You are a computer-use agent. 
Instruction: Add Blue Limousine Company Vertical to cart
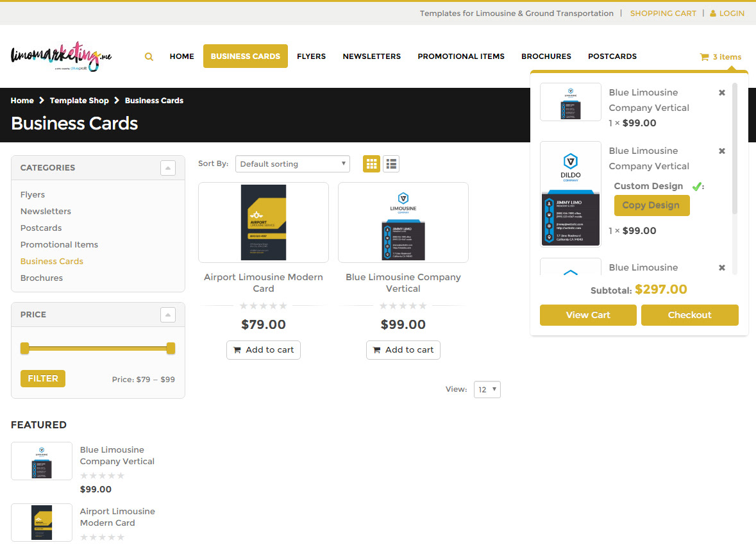(x=403, y=350)
